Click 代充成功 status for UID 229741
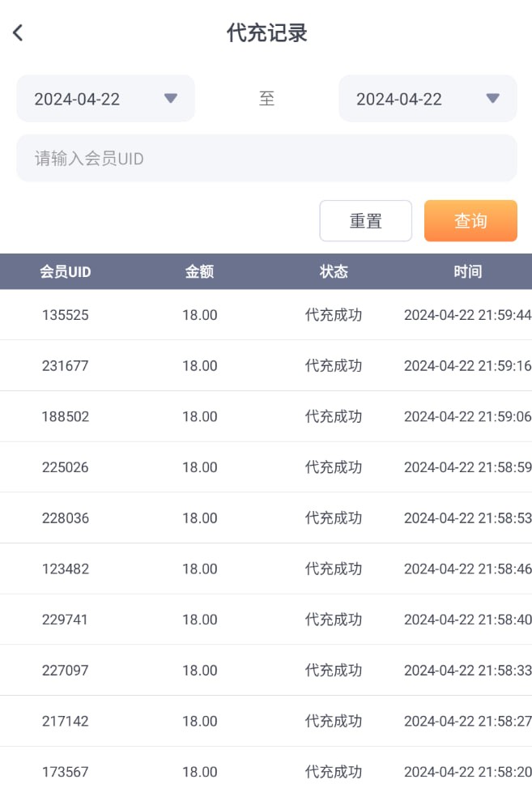Image resolution: width=532 pixels, height=801 pixels. [x=333, y=620]
